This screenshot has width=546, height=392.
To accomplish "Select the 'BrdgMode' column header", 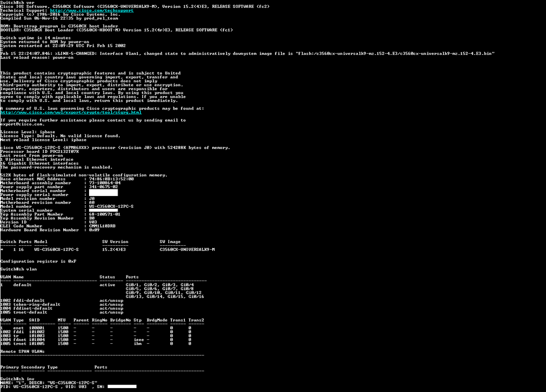I will [x=157, y=320].
